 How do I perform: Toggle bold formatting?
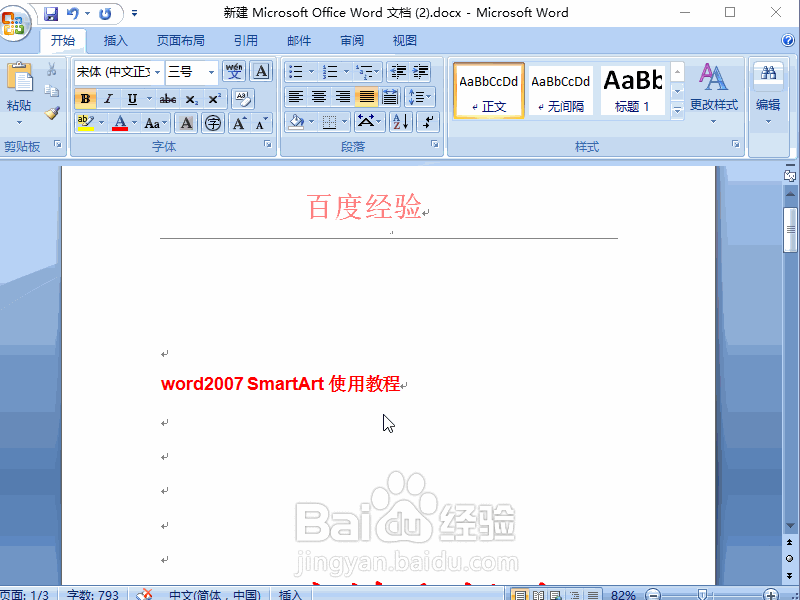[x=85, y=99]
